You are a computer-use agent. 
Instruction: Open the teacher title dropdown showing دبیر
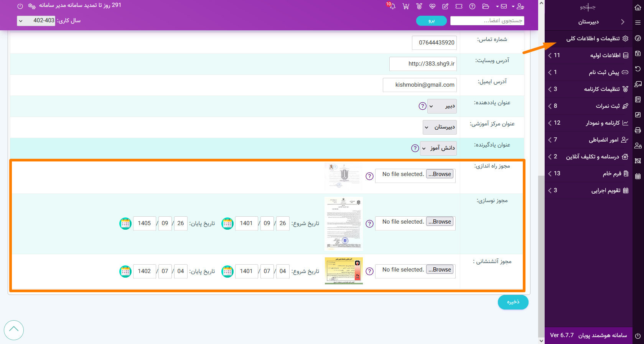(441, 106)
